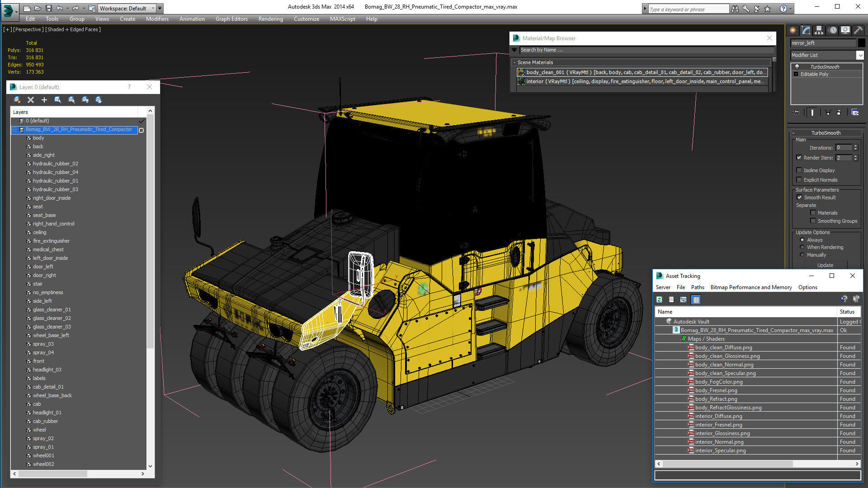Image resolution: width=868 pixels, height=488 pixels.
Task: Toggle Smooth Result checkbox
Action: point(799,197)
